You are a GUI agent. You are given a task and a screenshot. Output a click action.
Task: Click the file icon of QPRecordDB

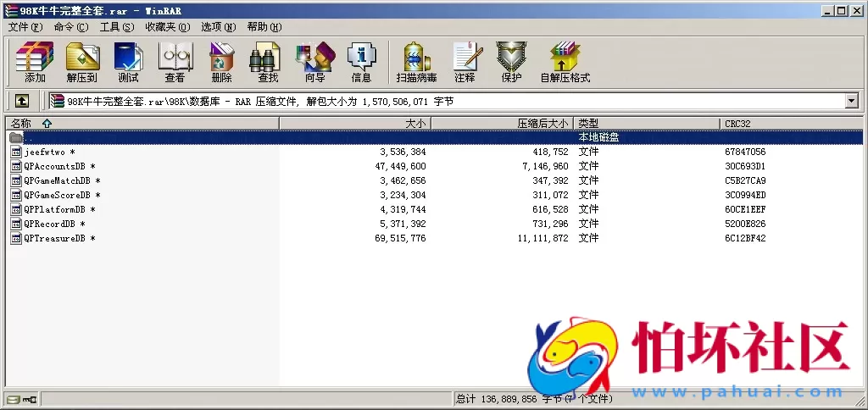(16, 224)
